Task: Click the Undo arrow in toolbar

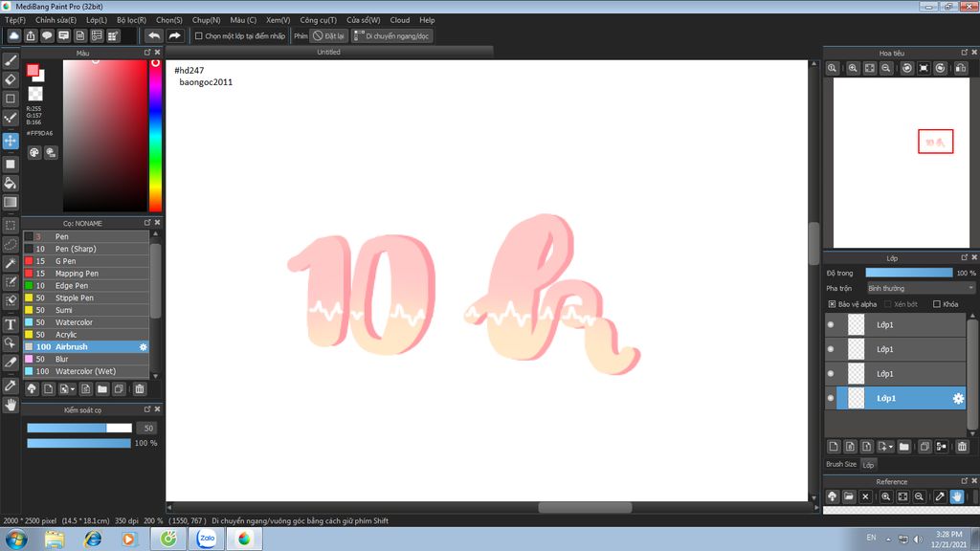Action: pos(154,36)
